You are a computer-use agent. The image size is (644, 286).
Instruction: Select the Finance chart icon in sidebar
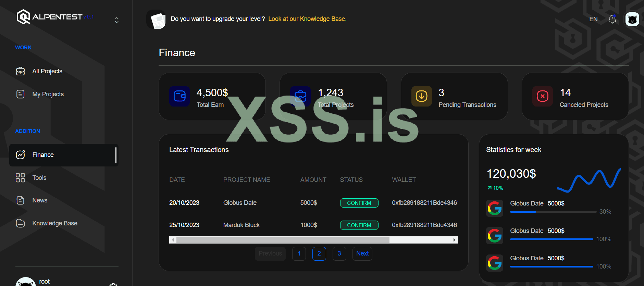[21, 155]
